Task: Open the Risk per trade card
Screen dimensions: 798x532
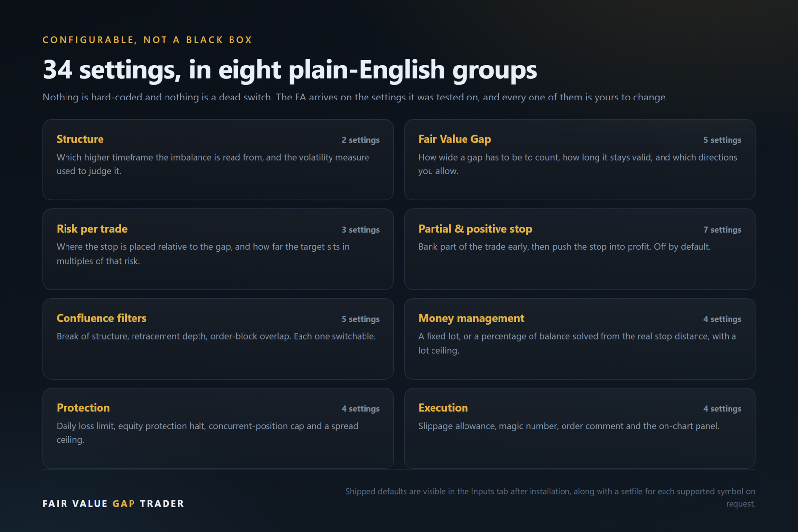Action: pos(218,249)
